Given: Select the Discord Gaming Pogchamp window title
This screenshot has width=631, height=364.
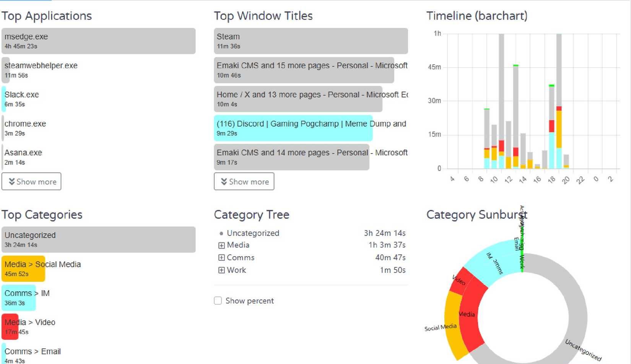Looking at the screenshot, I should 311,128.
